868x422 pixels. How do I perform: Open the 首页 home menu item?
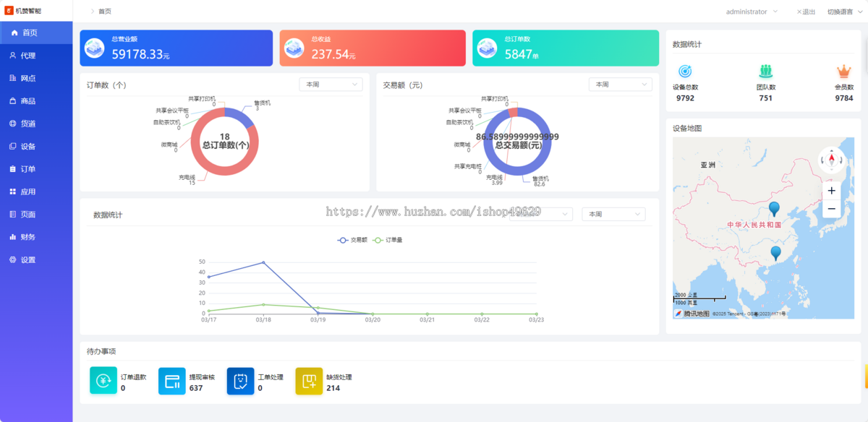pyautogui.click(x=36, y=33)
